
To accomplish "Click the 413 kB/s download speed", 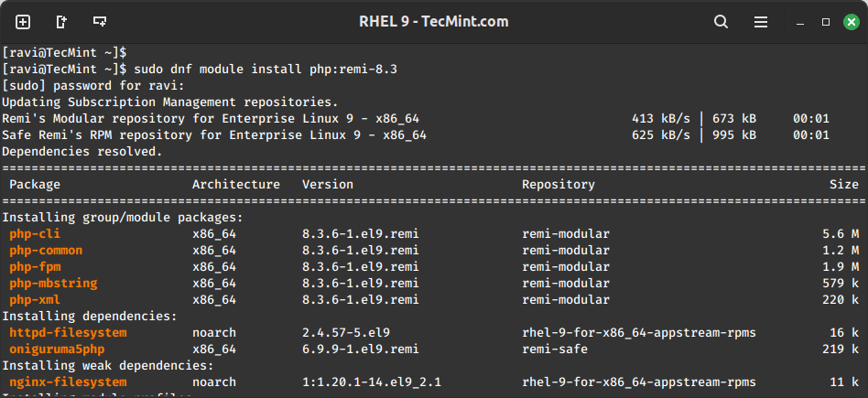I will tap(661, 119).
